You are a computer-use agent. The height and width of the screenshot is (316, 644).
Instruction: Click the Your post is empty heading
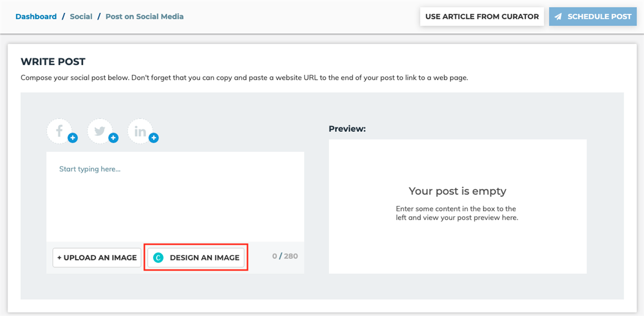click(x=457, y=191)
